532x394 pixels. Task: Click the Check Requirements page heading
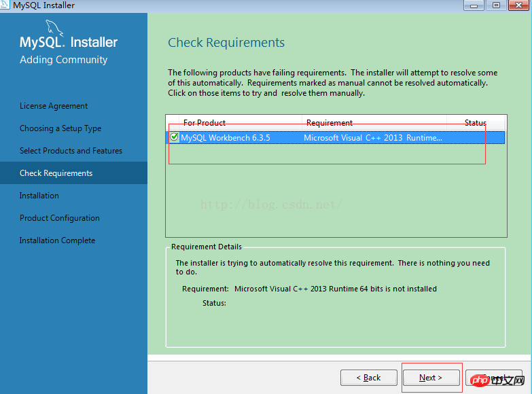tap(226, 43)
